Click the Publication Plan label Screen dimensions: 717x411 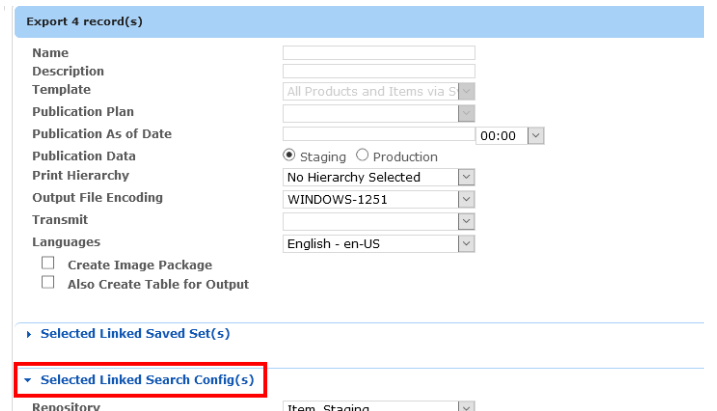point(83,112)
